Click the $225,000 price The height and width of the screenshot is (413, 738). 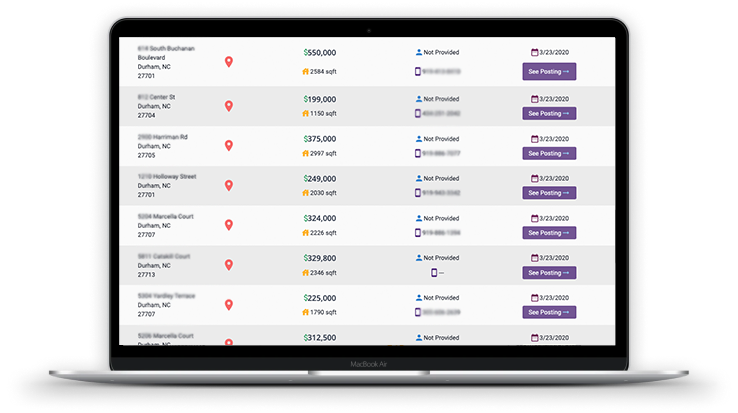tap(320, 298)
